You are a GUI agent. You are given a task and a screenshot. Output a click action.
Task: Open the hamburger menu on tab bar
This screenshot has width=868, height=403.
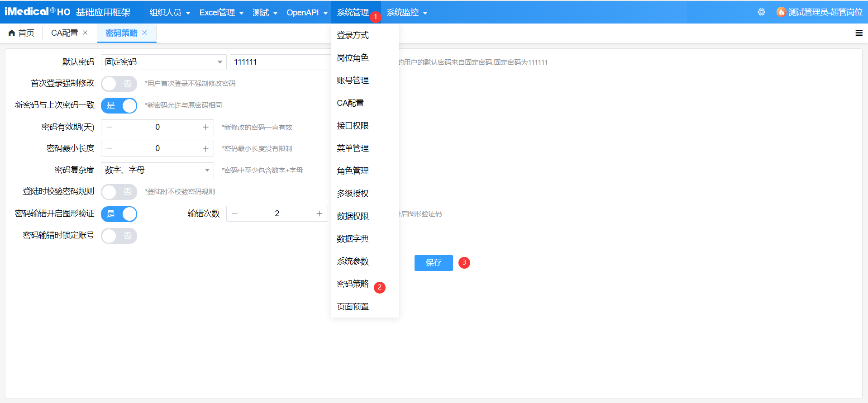[859, 33]
